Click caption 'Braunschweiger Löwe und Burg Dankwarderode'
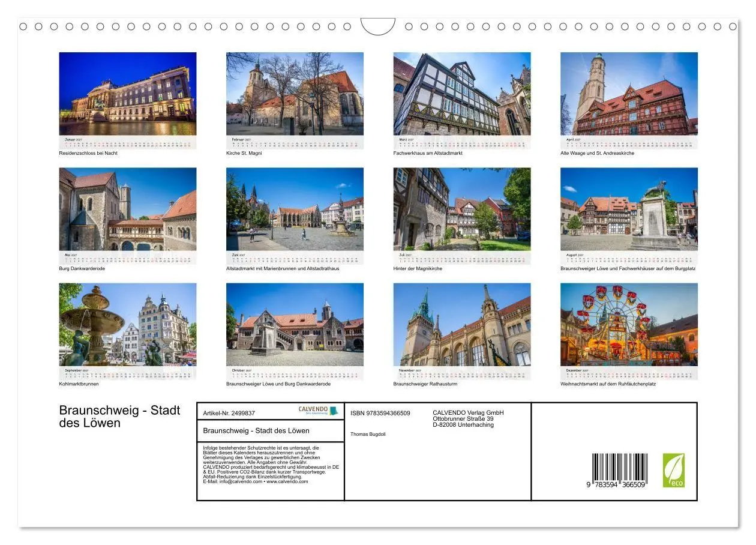The image size is (756, 545). 278,384
